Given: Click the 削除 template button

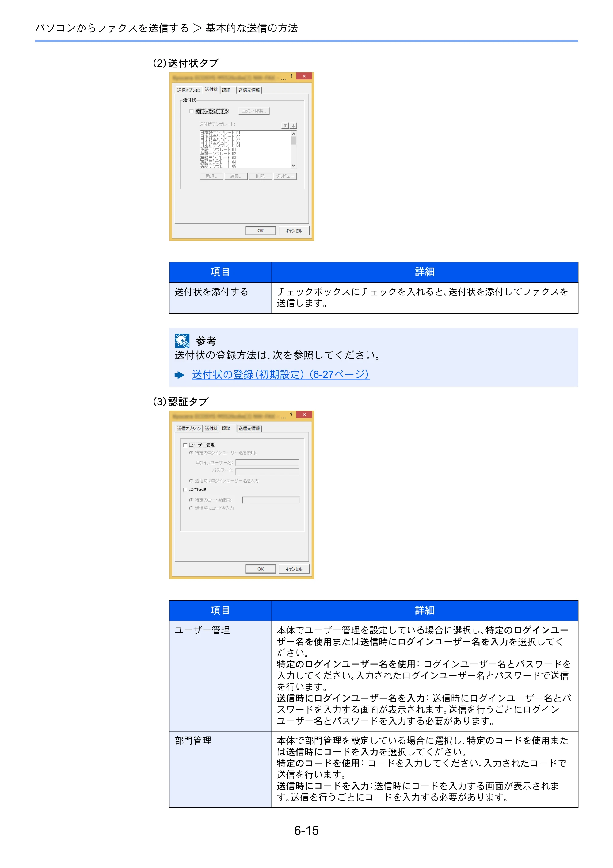Looking at the screenshot, I should (261, 176).
